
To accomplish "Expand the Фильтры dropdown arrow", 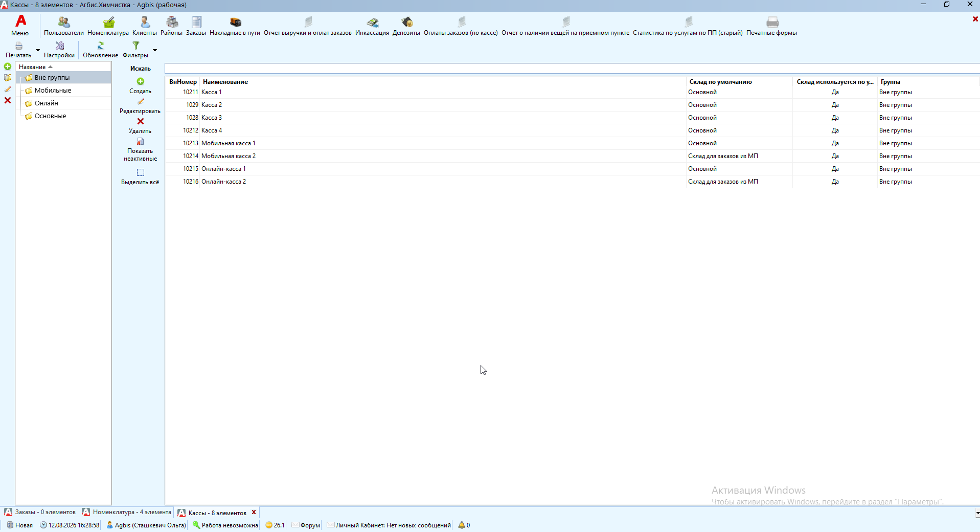I will coord(155,50).
